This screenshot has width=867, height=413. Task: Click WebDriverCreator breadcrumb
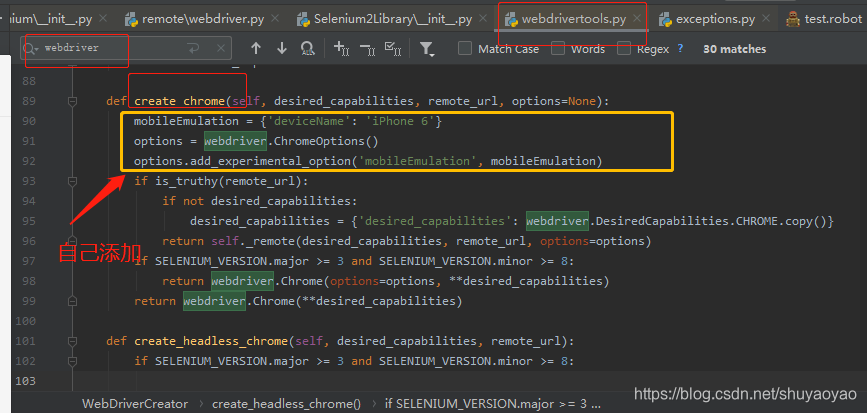coord(135,404)
